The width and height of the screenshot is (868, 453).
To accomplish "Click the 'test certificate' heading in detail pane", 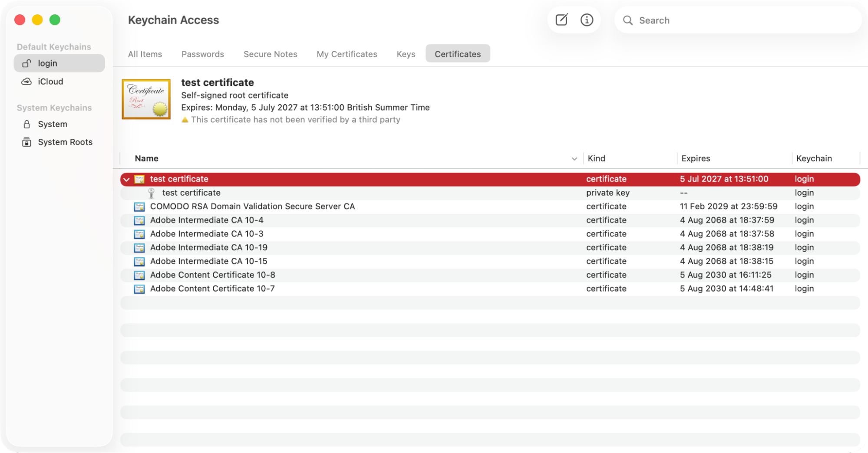I will pos(217,82).
